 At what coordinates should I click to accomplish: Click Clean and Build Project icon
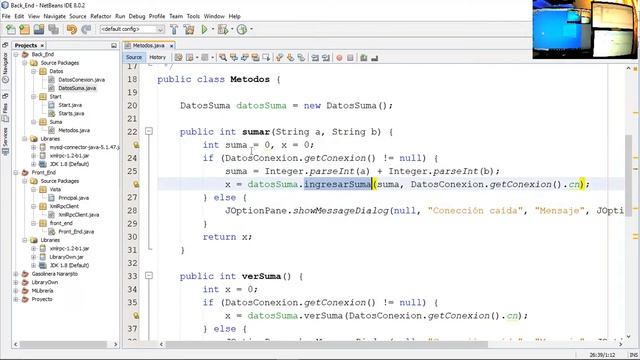189,29
